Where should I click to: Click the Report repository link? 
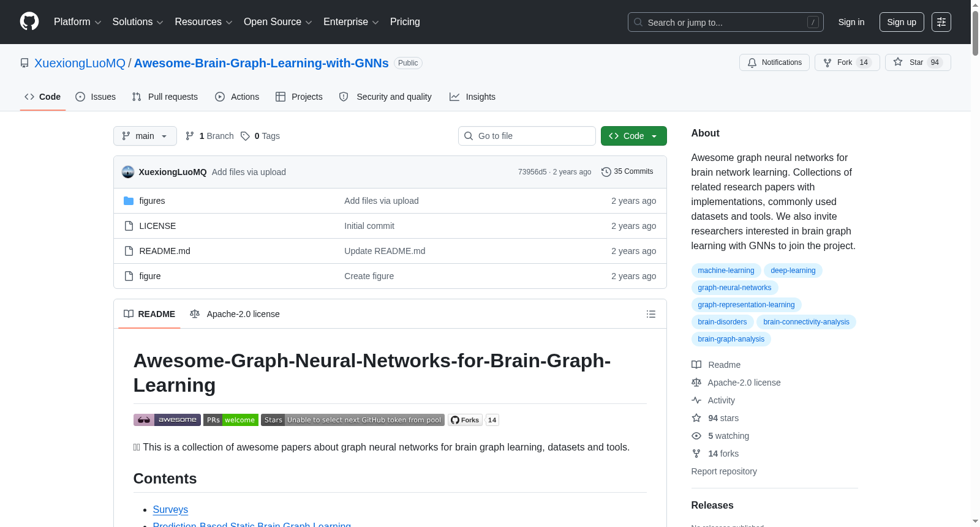point(724,471)
